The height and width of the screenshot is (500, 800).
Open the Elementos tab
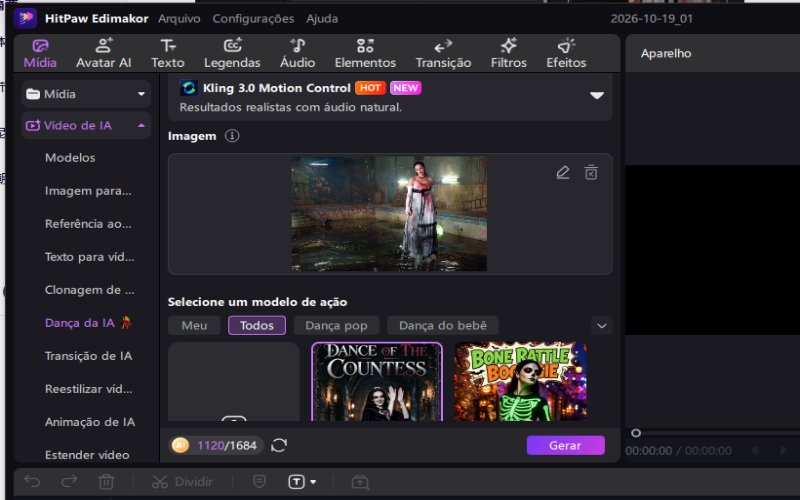coord(365,54)
